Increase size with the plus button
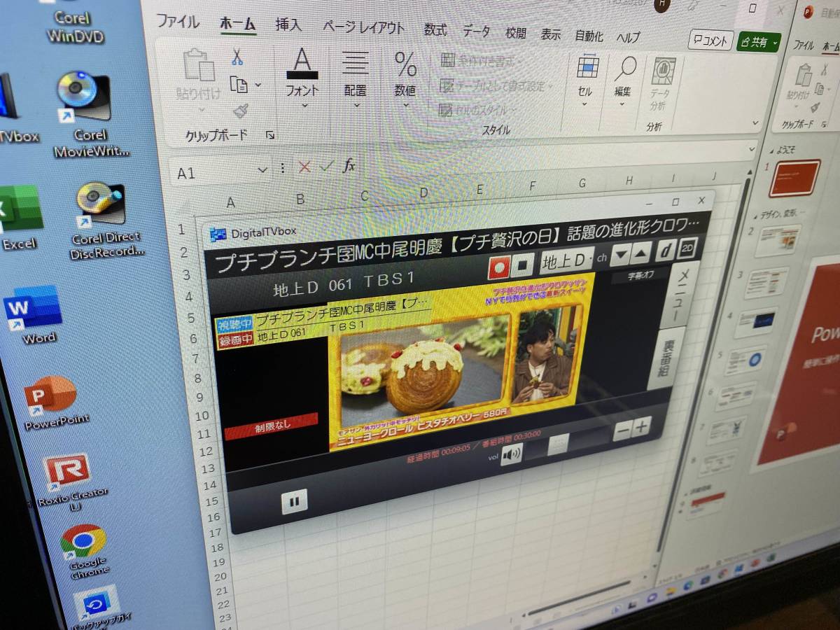Image resolution: width=840 pixels, height=630 pixels. pyautogui.click(x=640, y=427)
